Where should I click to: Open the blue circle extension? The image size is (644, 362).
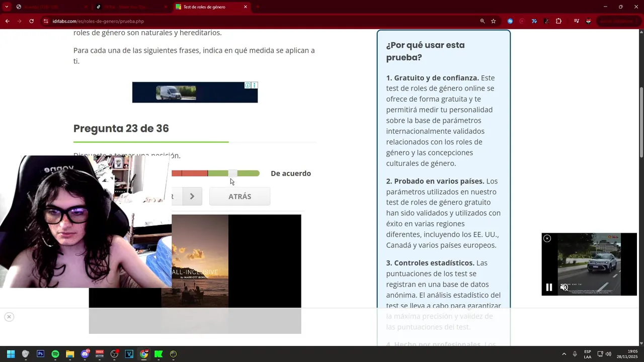pyautogui.click(x=510, y=21)
